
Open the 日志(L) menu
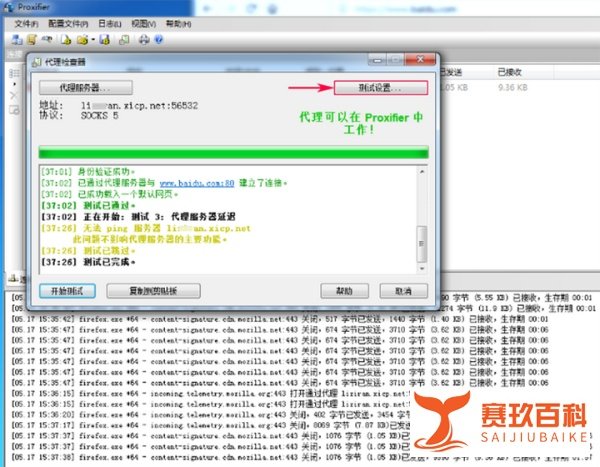coord(110,24)
